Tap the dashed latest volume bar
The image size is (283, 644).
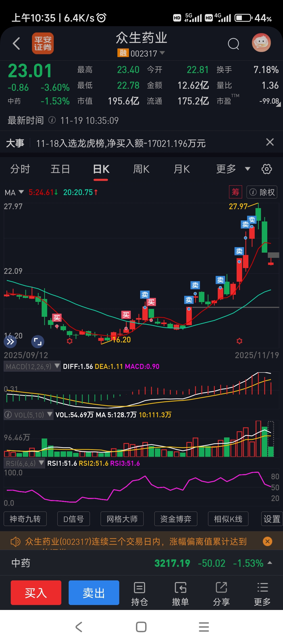[x=271, y=439]
